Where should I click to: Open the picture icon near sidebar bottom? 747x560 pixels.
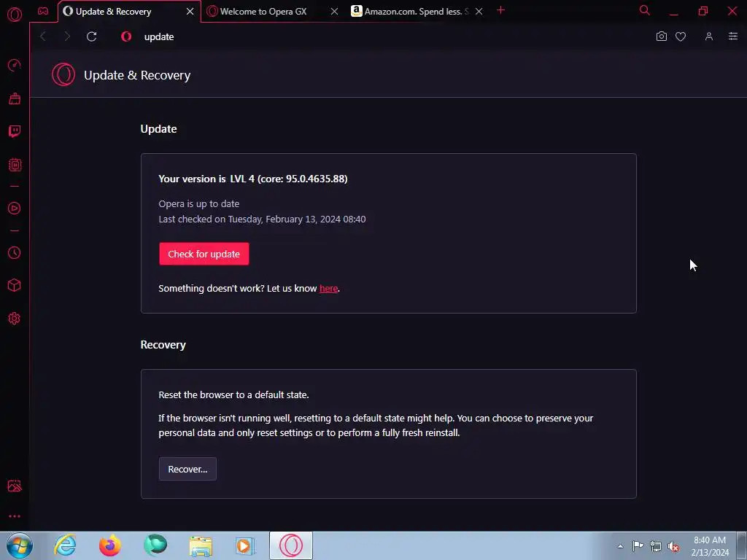[15, 486]
